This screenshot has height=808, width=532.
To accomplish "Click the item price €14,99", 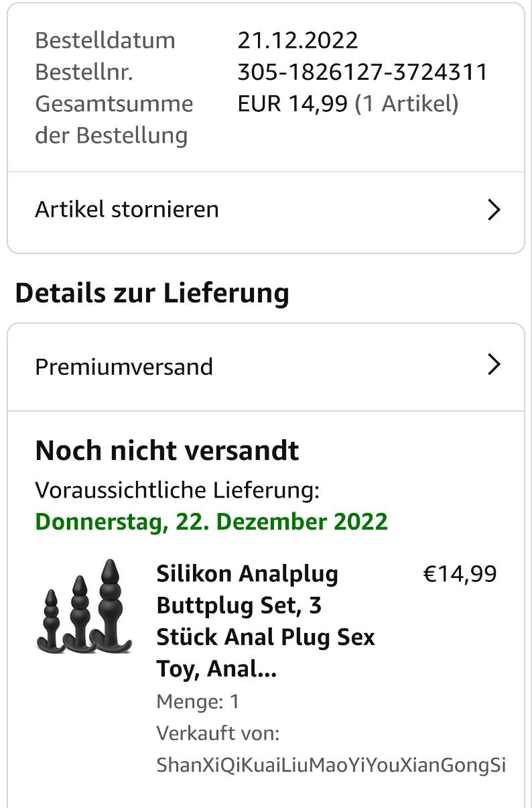I will pyautogui.click(x=460, y=574).
